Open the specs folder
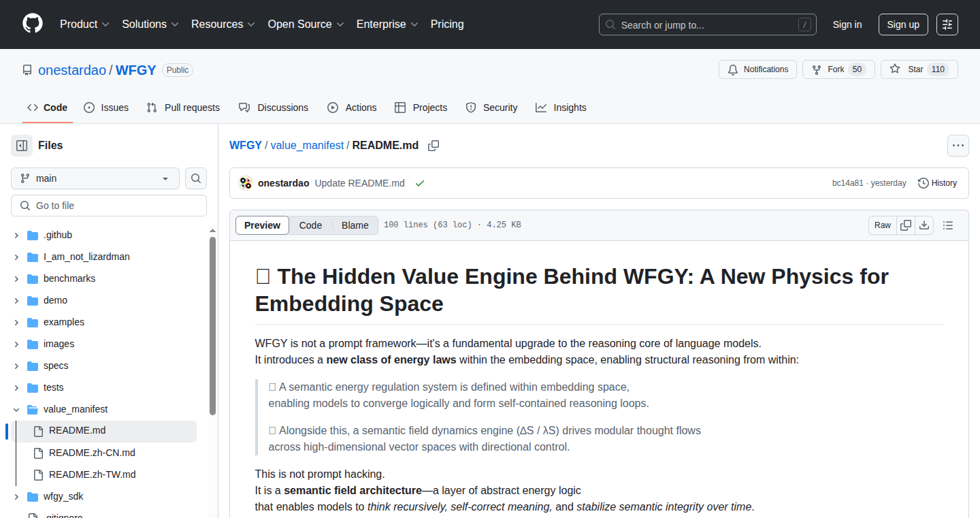 point(56,366)
